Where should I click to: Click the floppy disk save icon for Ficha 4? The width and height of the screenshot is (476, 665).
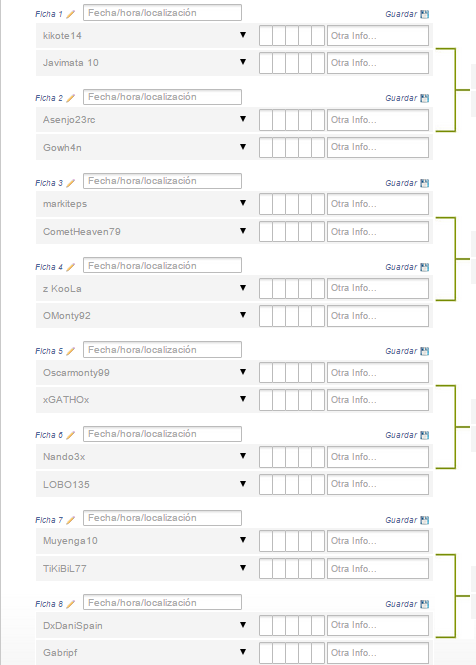(424, 267)
